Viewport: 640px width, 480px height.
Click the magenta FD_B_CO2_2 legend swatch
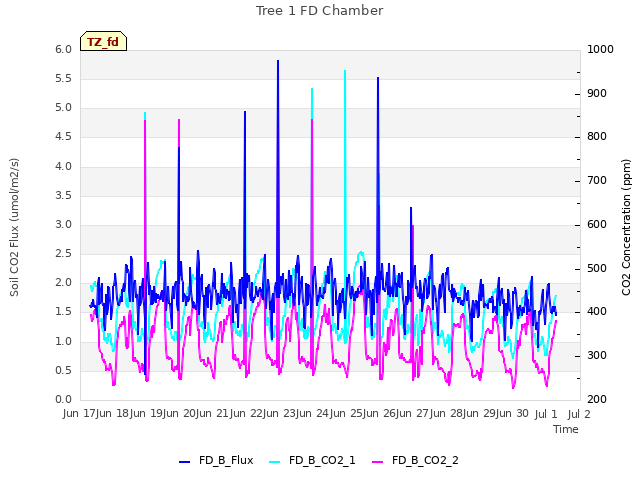coord(378,461)
